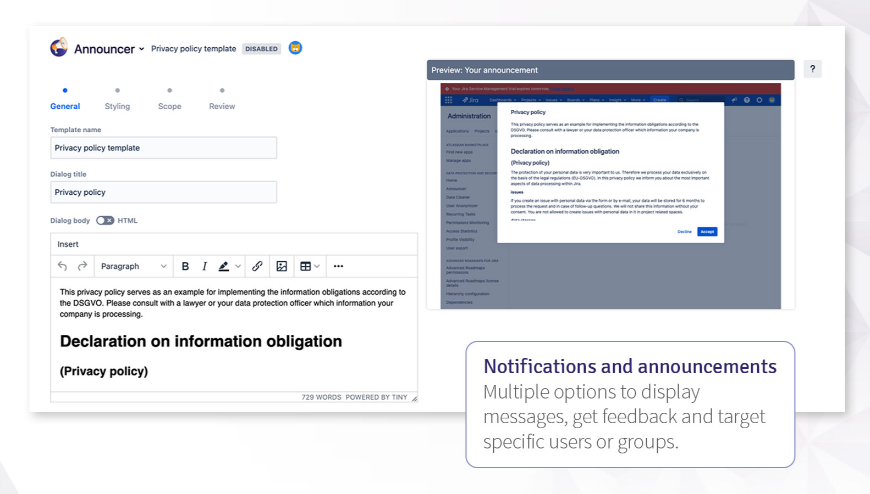
Task: Click the question mark help button
Action: pos(812,69)
